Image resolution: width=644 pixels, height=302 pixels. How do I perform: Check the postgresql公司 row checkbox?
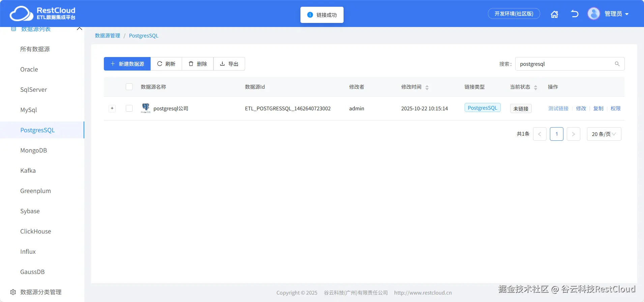click(x=129, y=108)
